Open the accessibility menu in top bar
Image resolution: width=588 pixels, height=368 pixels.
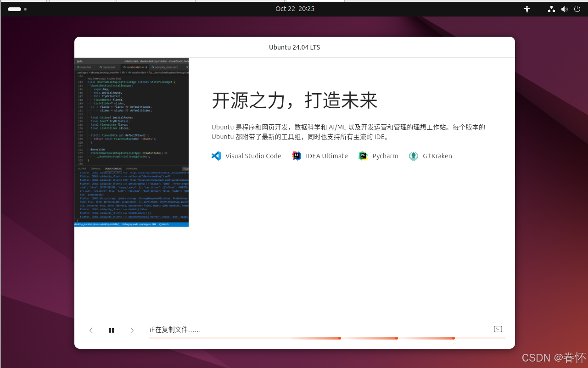(527, 9)
